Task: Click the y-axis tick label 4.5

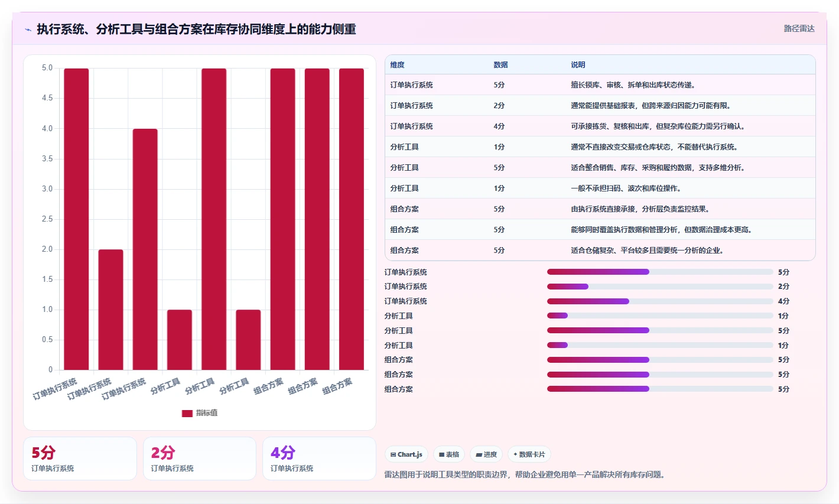Action: [x=47, y=98]
